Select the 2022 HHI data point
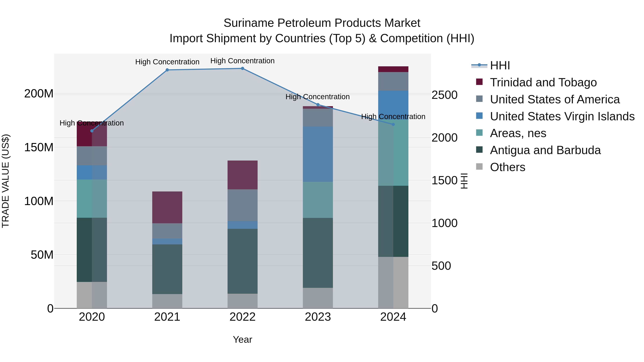Image resolution: width=644 pixels, height=362 pixels. pos(243,68)
